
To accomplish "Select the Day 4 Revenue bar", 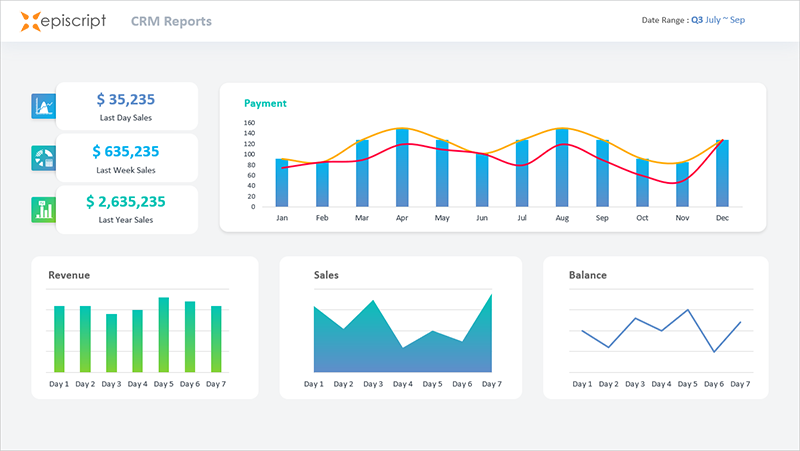I will [x=137, y=341].
